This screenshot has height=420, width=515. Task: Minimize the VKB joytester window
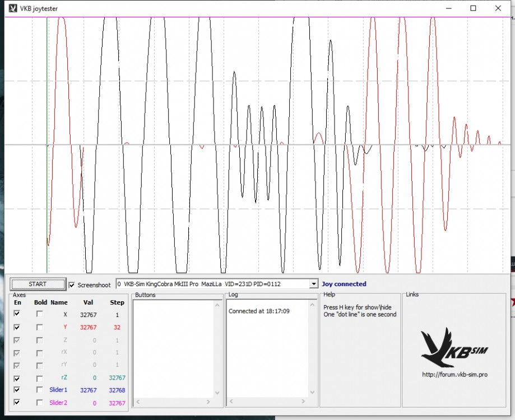[448, 8]
